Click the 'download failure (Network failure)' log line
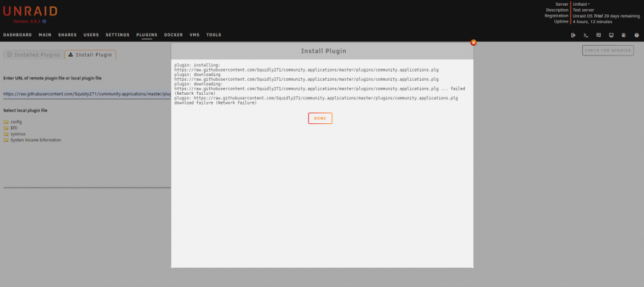Image resolution: width=644 pixels, height=287 pixels. (x=215, y=103)
